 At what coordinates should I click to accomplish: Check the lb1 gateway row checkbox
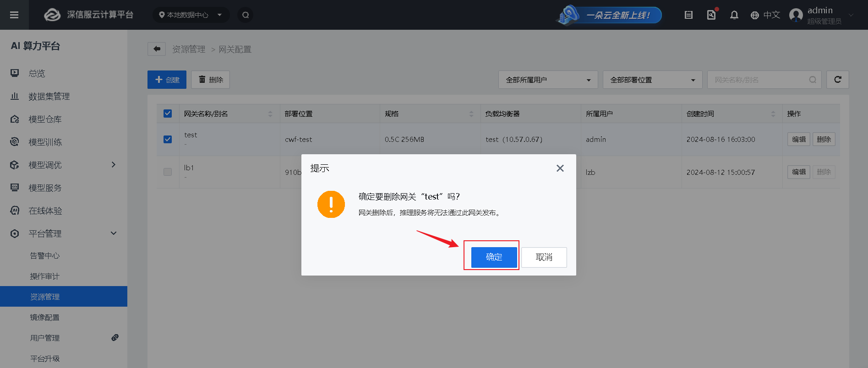168,172
